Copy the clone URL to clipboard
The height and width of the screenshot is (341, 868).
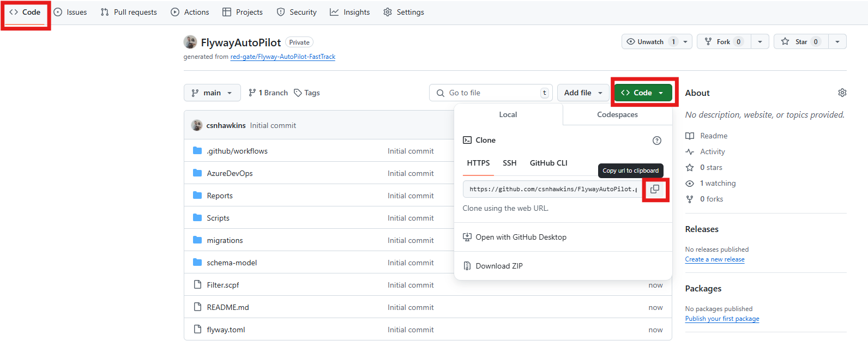point(655,189)
